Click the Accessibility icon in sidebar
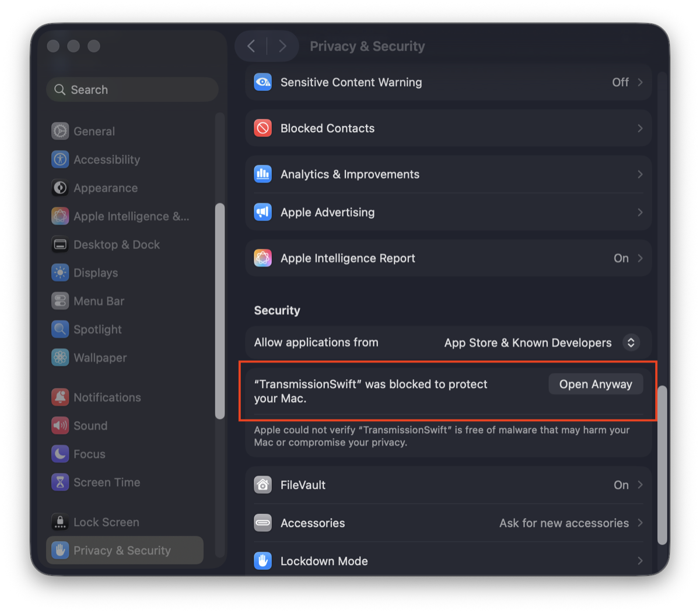Screen dimensions: 700x613 (60, 159)
